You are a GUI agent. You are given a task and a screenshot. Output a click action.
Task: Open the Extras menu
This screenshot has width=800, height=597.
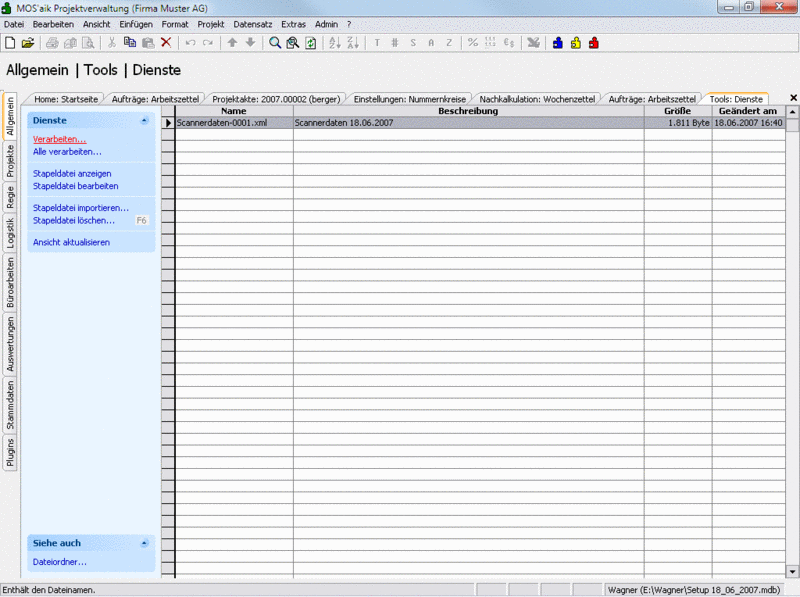click(293, 24)
